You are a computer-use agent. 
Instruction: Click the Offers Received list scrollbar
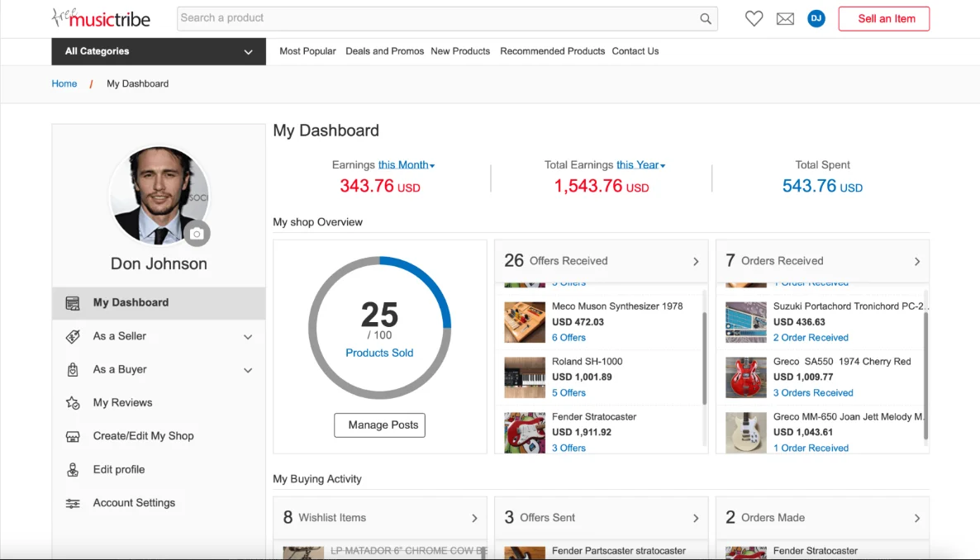point(704,358)
